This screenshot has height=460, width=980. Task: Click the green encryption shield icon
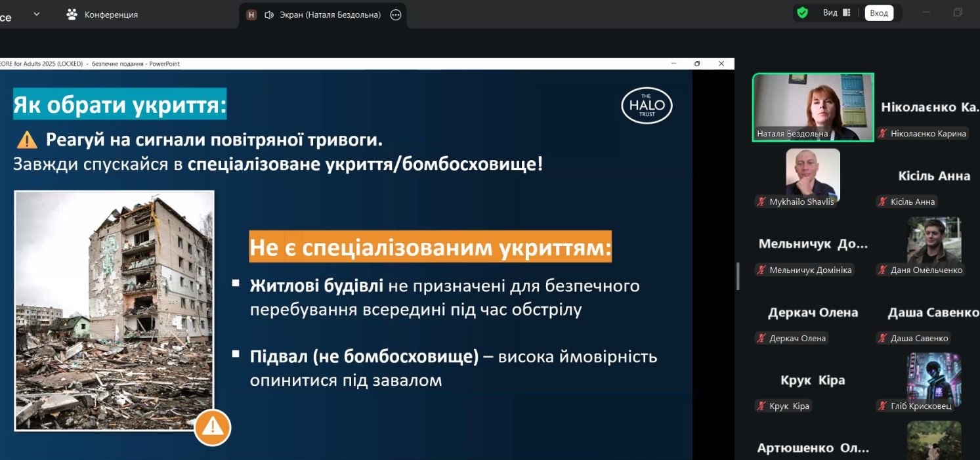[802, 13]
